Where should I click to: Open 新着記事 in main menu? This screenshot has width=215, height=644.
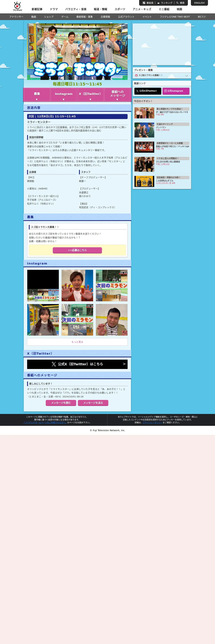coord(37,9)
